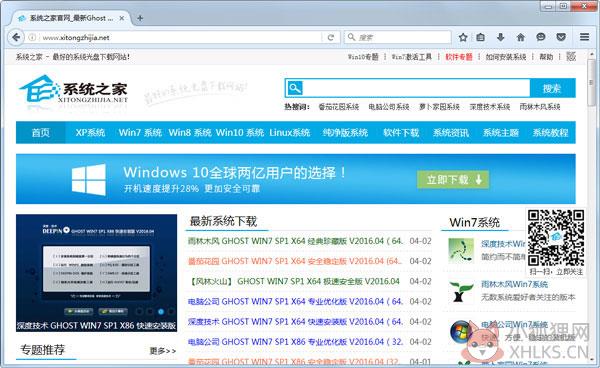Click the page vertical scrollbar thumb
The image size is (600, 368).
[x=592, y=82]
